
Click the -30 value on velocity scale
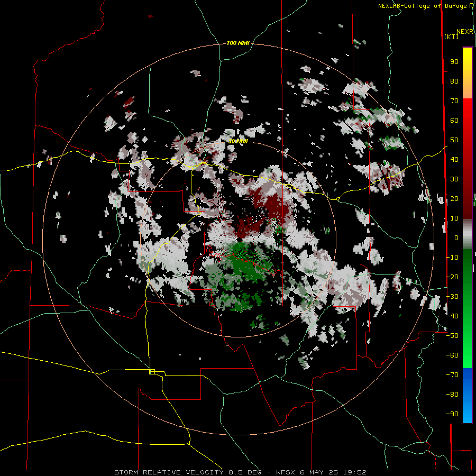pos(452,296)
